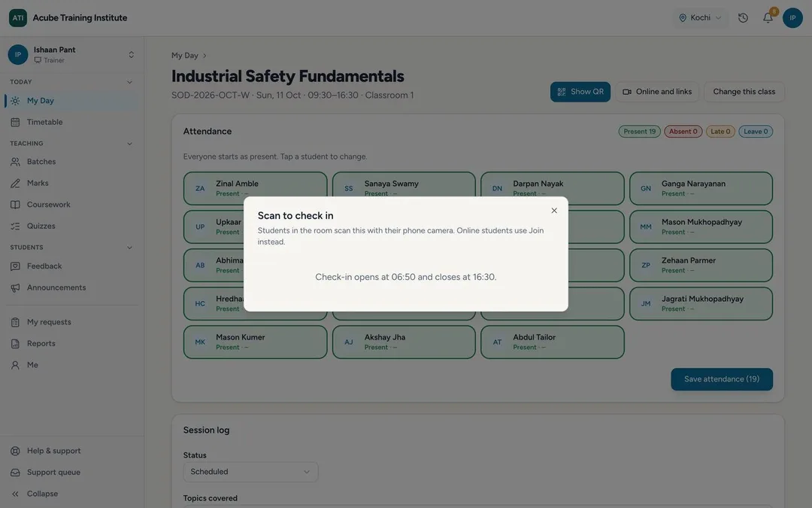This screenshot has width=812, height=508.
Task: Click Change this class button
Action: (744, 92)
